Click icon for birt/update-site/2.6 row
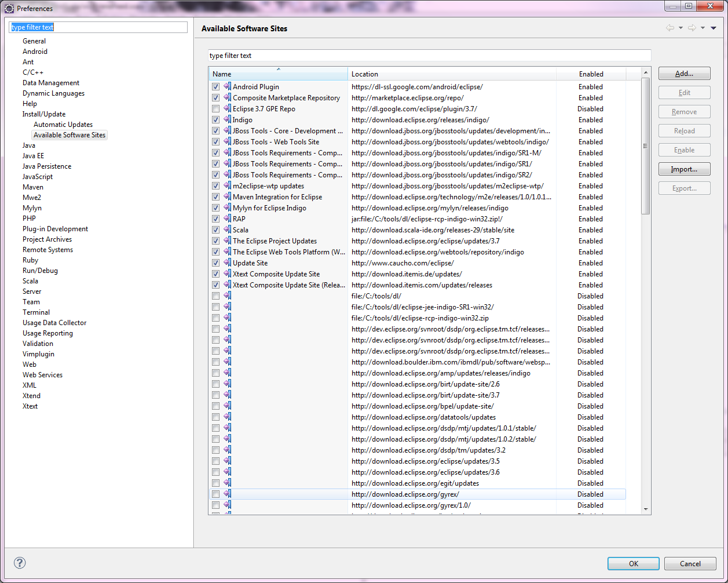Viewport: 728px width, 583px height. pyautogui.click(x=227, y=384)
